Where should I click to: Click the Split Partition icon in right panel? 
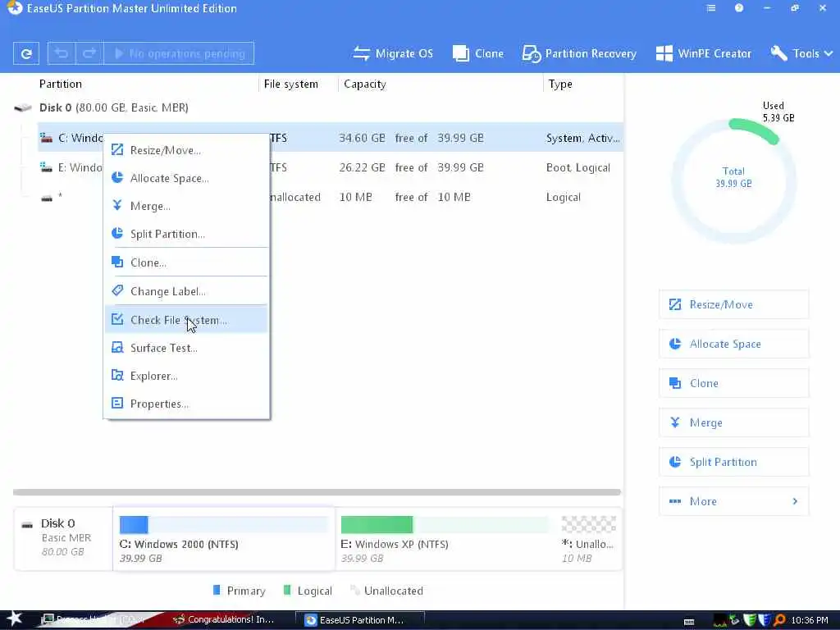point(675,461)
